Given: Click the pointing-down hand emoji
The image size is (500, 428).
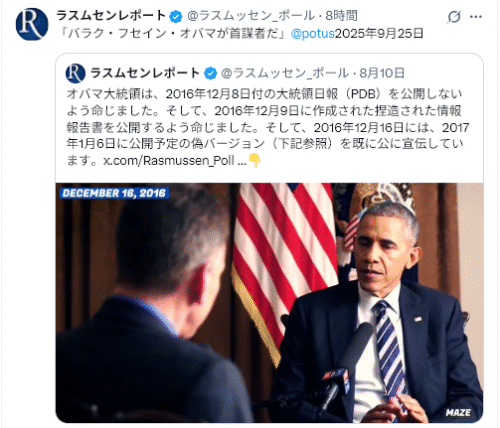Looking at the screenshot, I should click(255, 160).
